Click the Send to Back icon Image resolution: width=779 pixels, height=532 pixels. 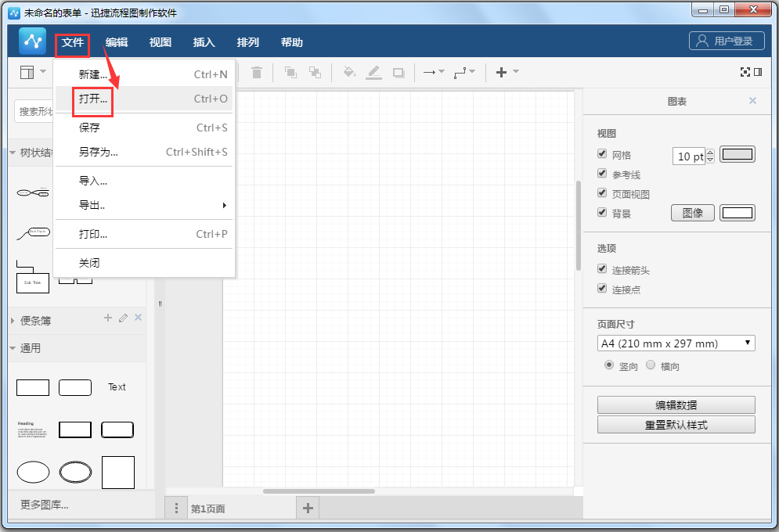(316, 72)
